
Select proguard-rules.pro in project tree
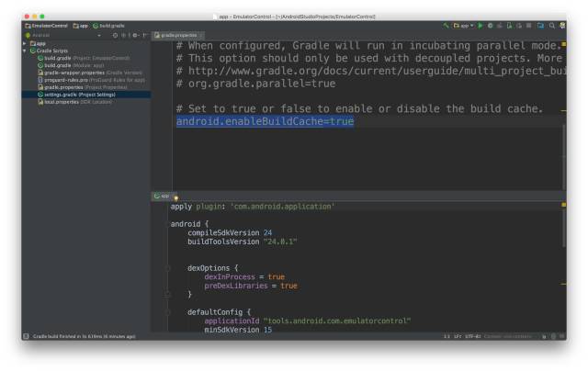(x=91, y=80)
